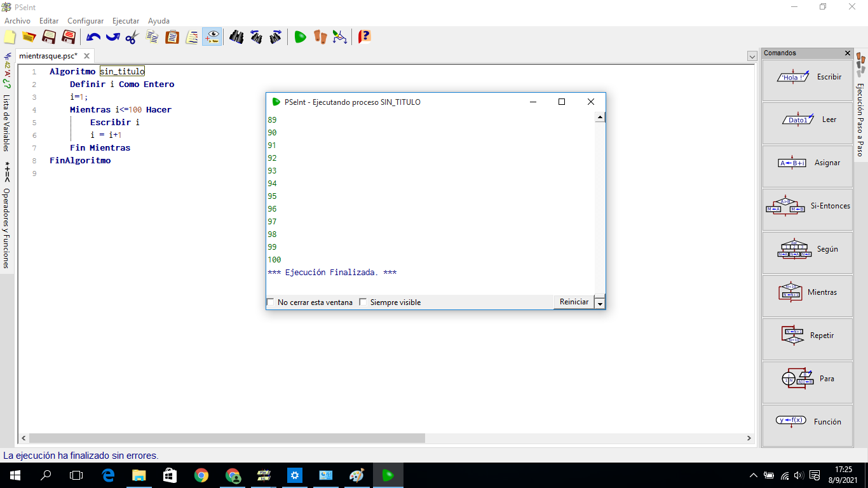Click the editor scroll-right arrow
The image size is (868, 488).
(x=750, y=438)
